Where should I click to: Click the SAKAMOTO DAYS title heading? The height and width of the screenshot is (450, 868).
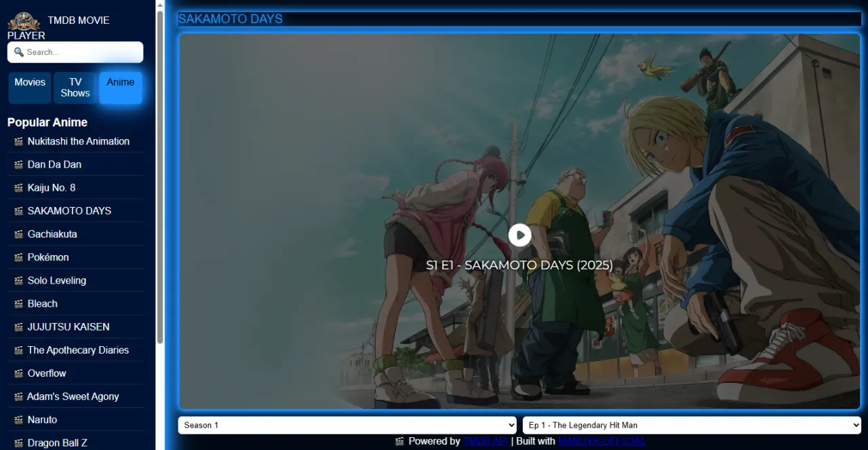click(x=231, y=19)
